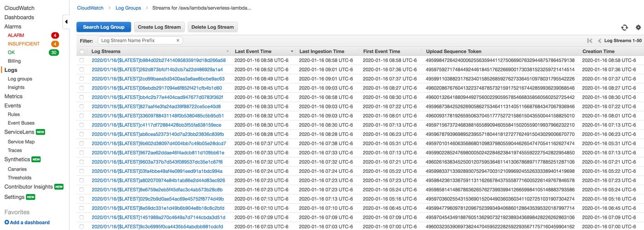The width and height of the screenshot is (644, 230).
Task: Open Settings in the sidebar
Action: [14, 197]
